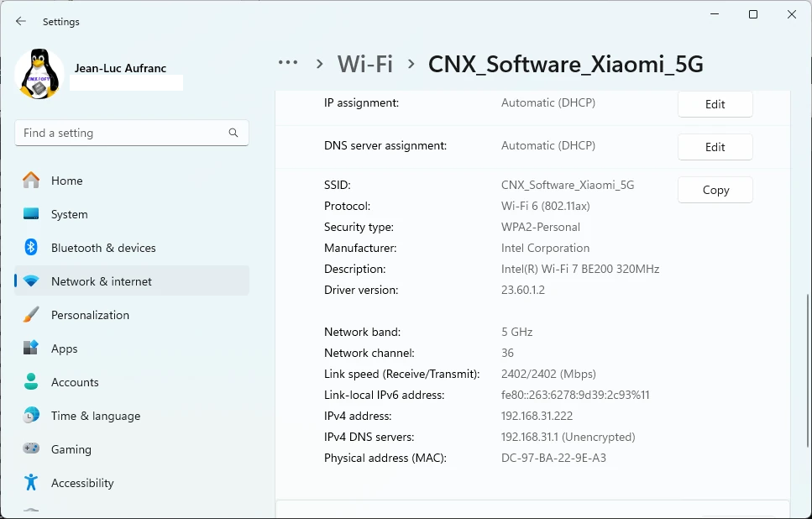Viewport: 812px width, 519px height.
Task: Close the Settings window
Action: pos(791,14)
